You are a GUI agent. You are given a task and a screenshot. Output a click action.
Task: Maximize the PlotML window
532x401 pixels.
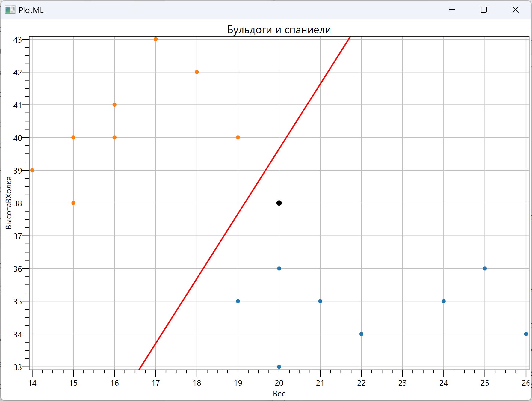pyautogui.click(x=484, y=10)
